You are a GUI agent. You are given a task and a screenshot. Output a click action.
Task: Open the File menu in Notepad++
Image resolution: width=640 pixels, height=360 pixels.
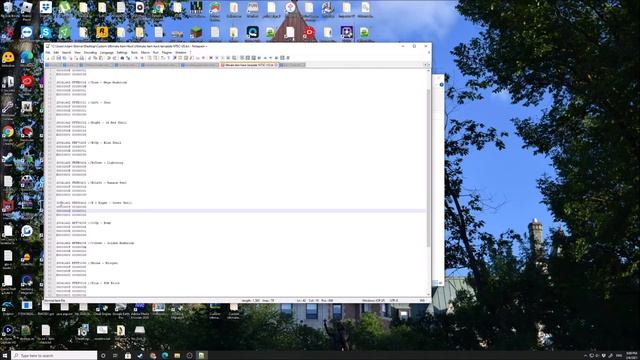47,53
